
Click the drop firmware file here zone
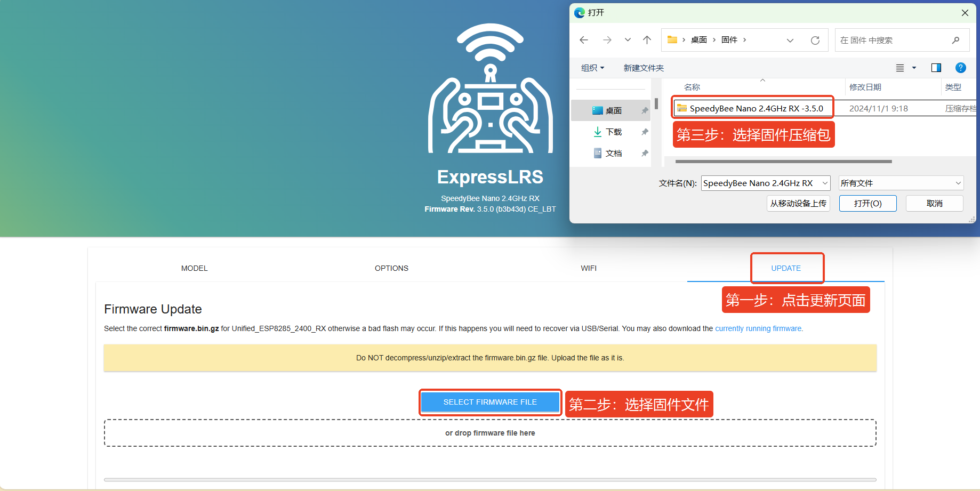click(490, 433)
